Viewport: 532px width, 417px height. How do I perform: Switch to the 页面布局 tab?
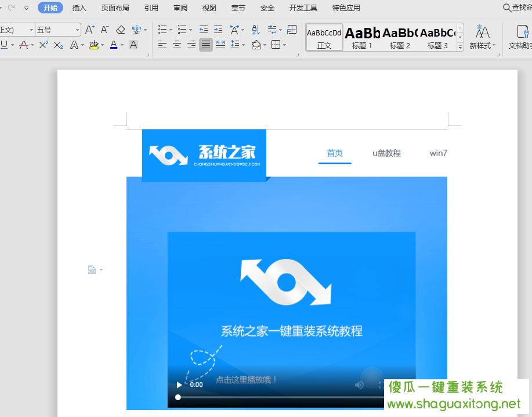115,8
